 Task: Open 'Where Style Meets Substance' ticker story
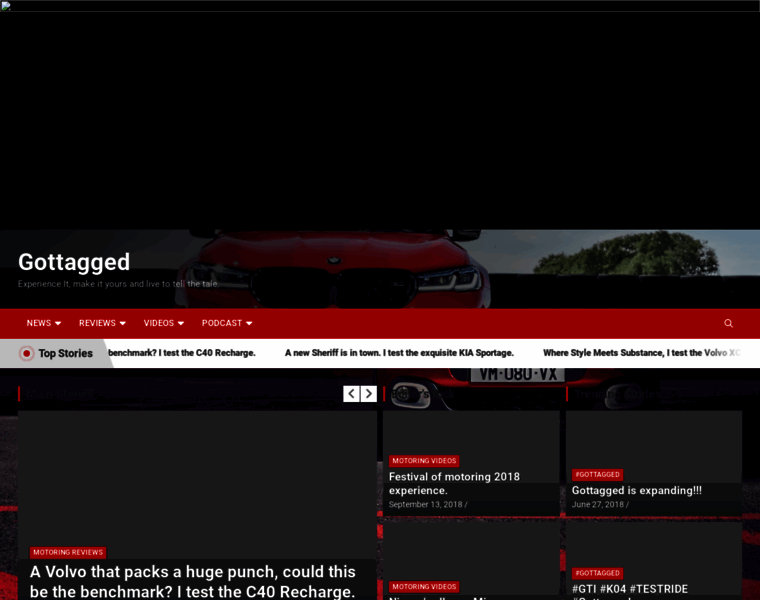point(642,353)
